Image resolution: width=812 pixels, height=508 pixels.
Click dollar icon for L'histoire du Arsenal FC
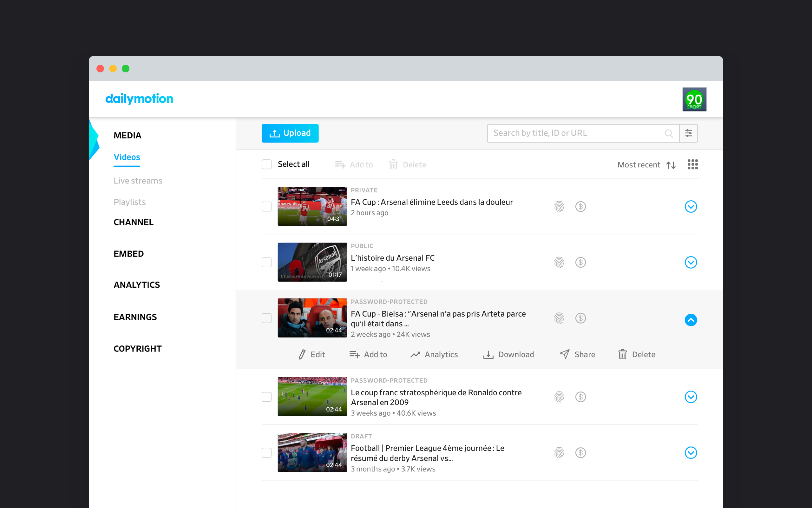point(580,262)
